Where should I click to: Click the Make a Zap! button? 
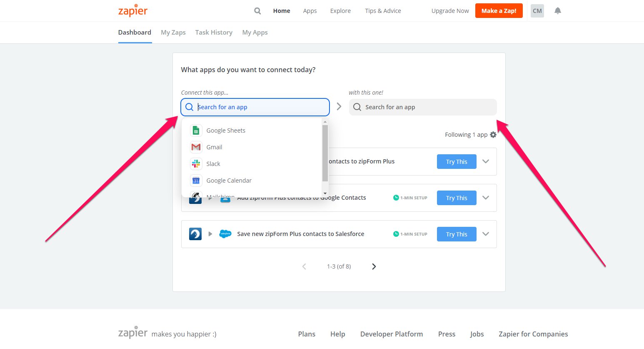(x=499, y=11)
